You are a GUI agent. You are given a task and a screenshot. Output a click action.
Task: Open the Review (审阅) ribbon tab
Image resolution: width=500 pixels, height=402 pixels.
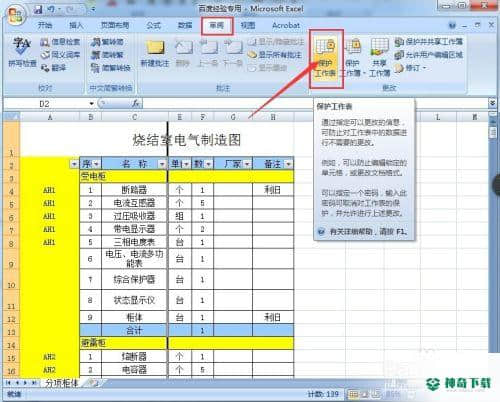(x=217, y=25)
